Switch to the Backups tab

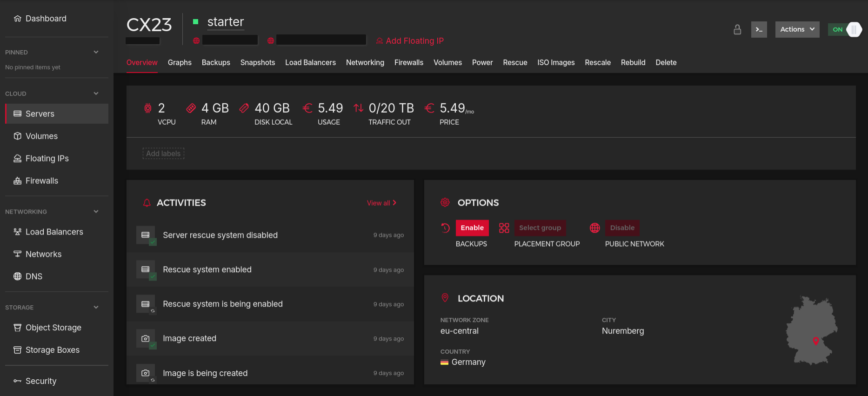(x=216, y=62)
